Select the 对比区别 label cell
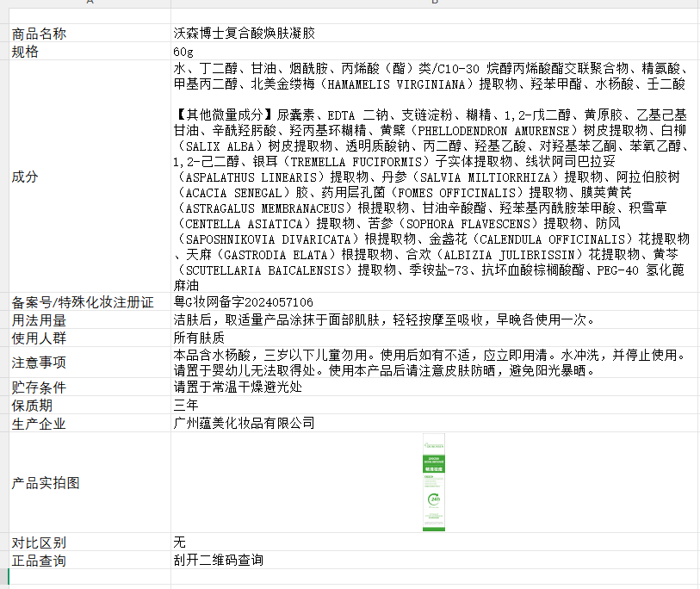 point(90,542)
